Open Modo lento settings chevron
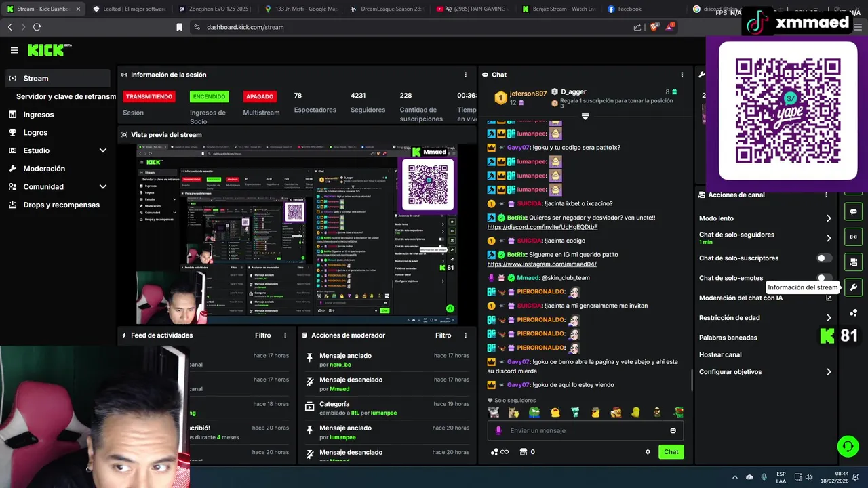868x488 pixels. pos(829,218)
